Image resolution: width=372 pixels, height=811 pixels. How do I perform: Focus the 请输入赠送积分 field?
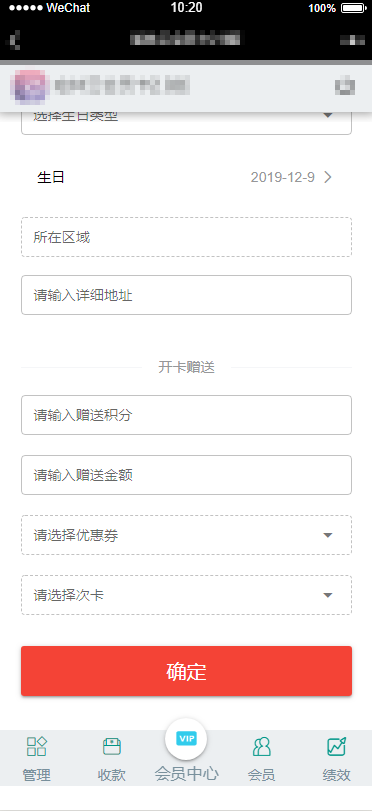pyautogui.click(x=186, y=415)
